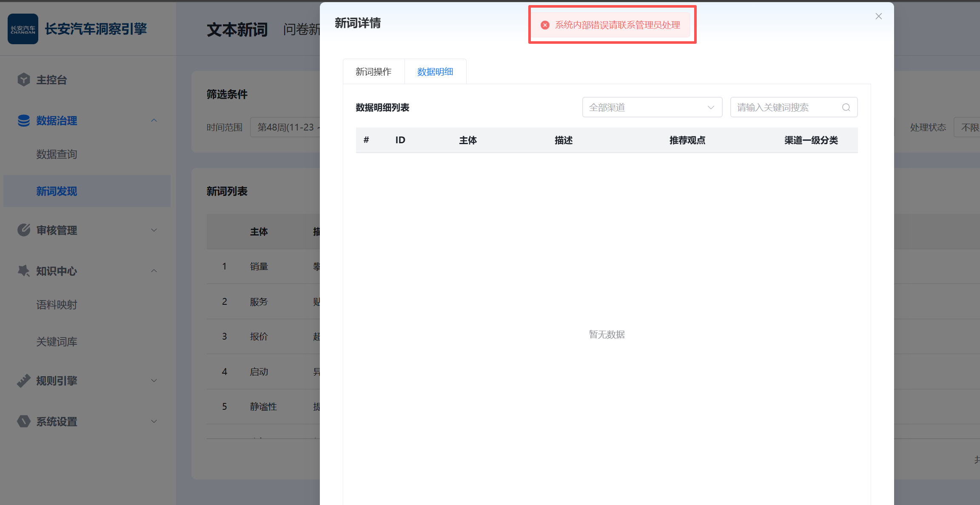Image resolution: width=980 pixels, height=505 pixels.
Task: Expand the 审核管理 menu chevron
Action: click(x=154, y=230)
